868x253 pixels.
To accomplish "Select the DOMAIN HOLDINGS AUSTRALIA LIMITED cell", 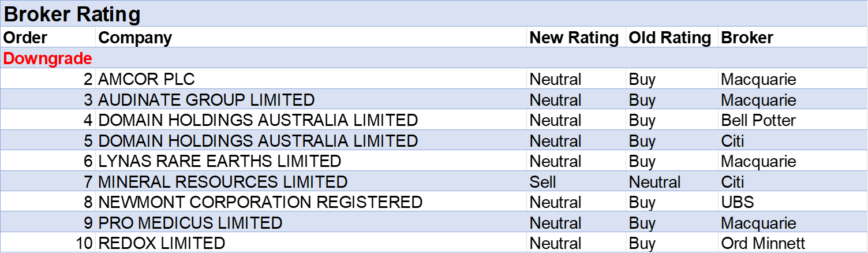I will click(x=258, y=141).
